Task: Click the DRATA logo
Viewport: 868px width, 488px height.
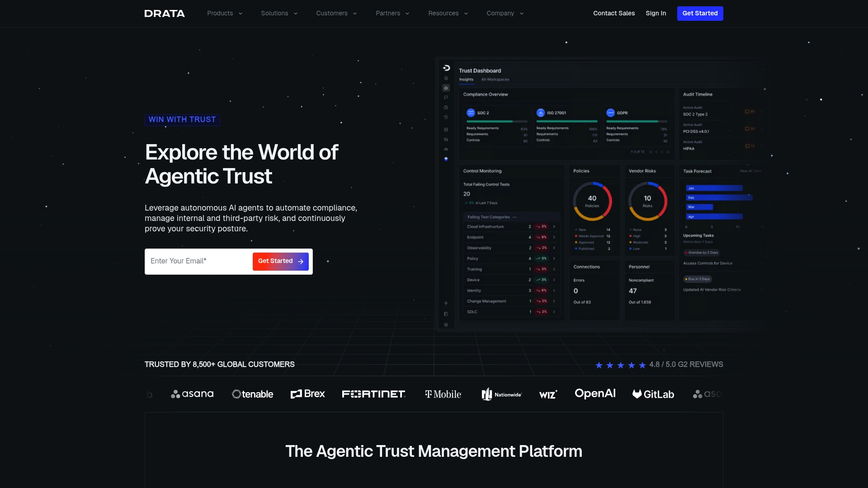Action: (165, 14)
